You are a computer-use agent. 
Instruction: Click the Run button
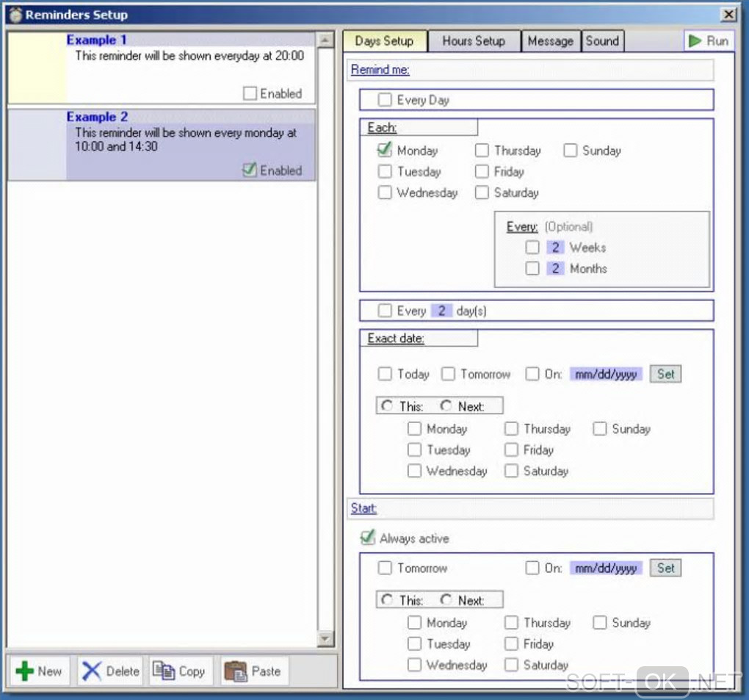[709, 41]
